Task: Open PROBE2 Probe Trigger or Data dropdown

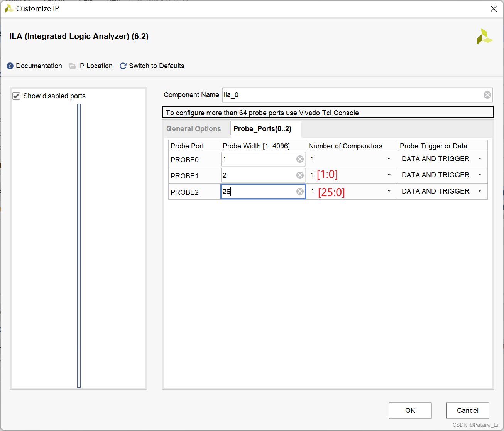Action: tap(480, 191)
